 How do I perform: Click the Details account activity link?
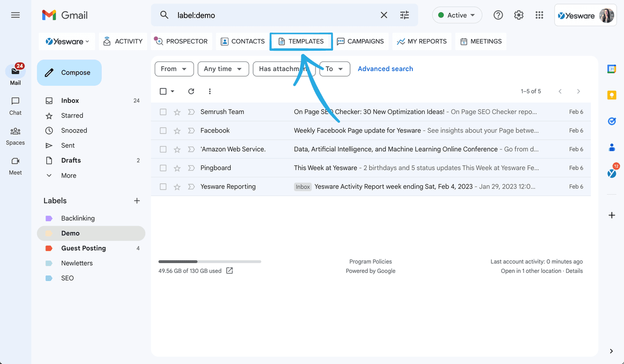click(x=574, y=270)
